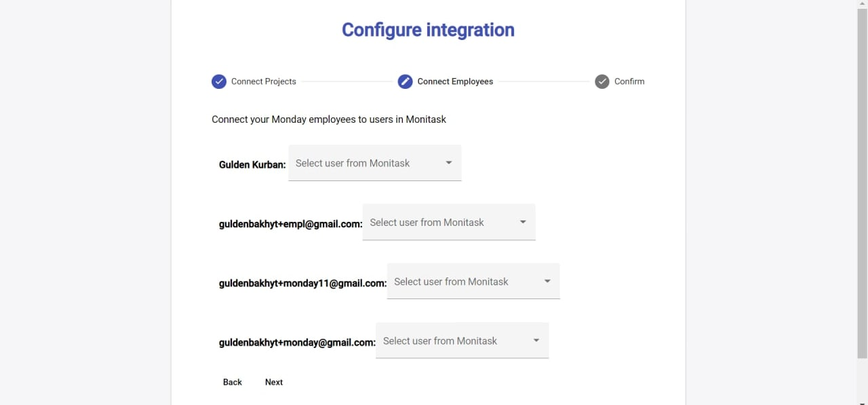Click the guldenbakhyt+monday11@gmail.com employee label
Image resolution: width=868 pixels, height=405 pixels.
pos(302,284)
